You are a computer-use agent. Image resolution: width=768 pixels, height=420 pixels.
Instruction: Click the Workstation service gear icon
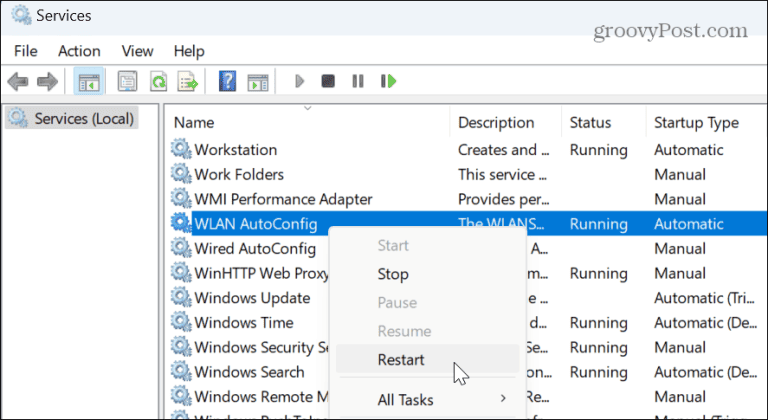(181, 149)
